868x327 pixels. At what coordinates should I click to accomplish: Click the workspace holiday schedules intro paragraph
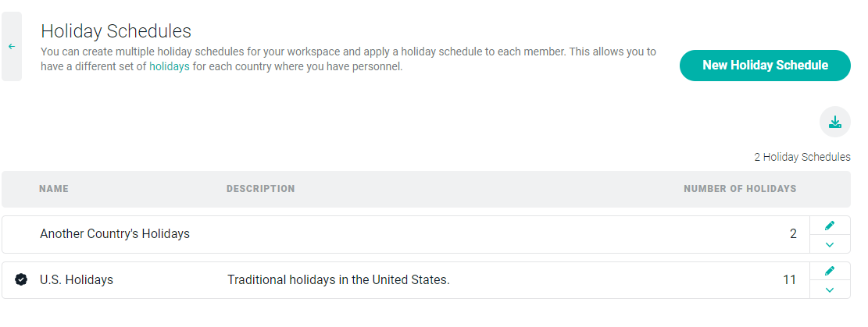pos(348,59)
